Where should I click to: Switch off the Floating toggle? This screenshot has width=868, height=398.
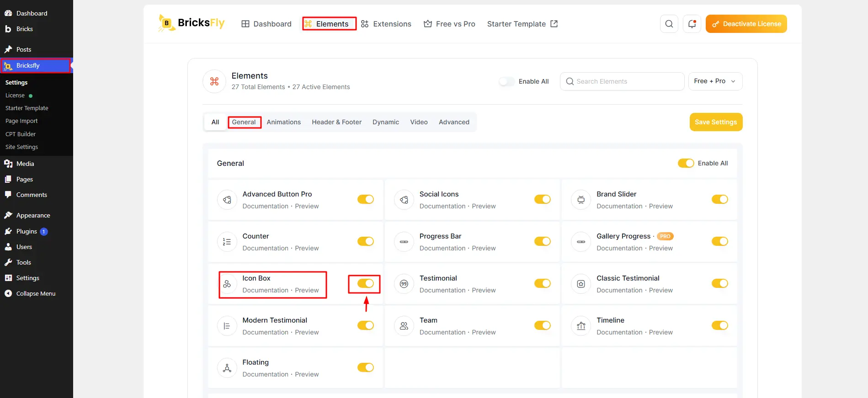[x=366, y=367]
